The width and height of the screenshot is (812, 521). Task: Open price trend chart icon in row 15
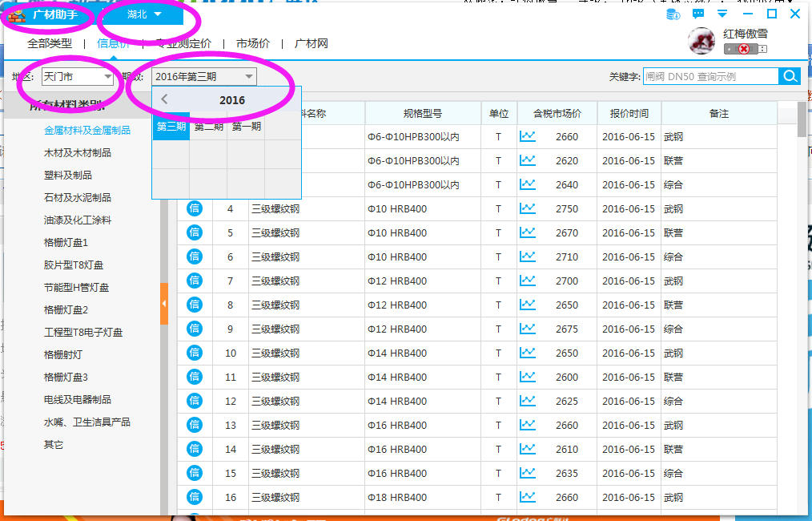(528, 473)
